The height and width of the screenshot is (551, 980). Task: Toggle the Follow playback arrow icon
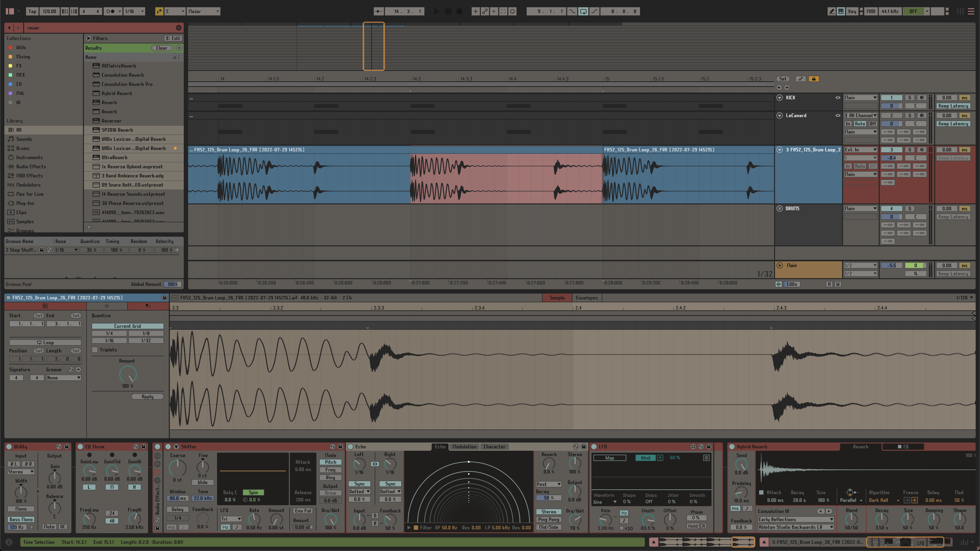[x=379, y=11]
